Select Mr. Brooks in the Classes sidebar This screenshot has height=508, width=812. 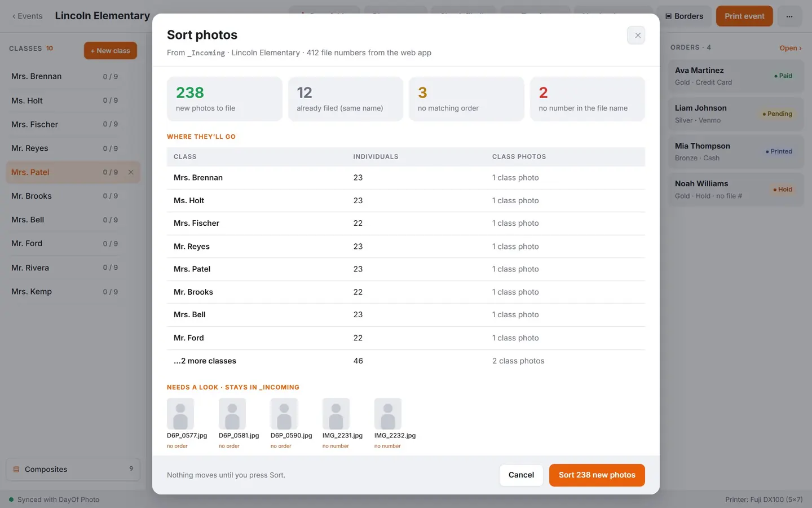pos(73,196)
